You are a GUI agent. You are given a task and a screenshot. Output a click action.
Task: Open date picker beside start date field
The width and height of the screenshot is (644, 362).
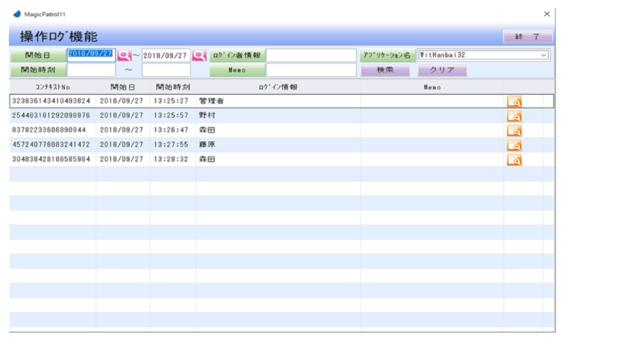[124, 55]
